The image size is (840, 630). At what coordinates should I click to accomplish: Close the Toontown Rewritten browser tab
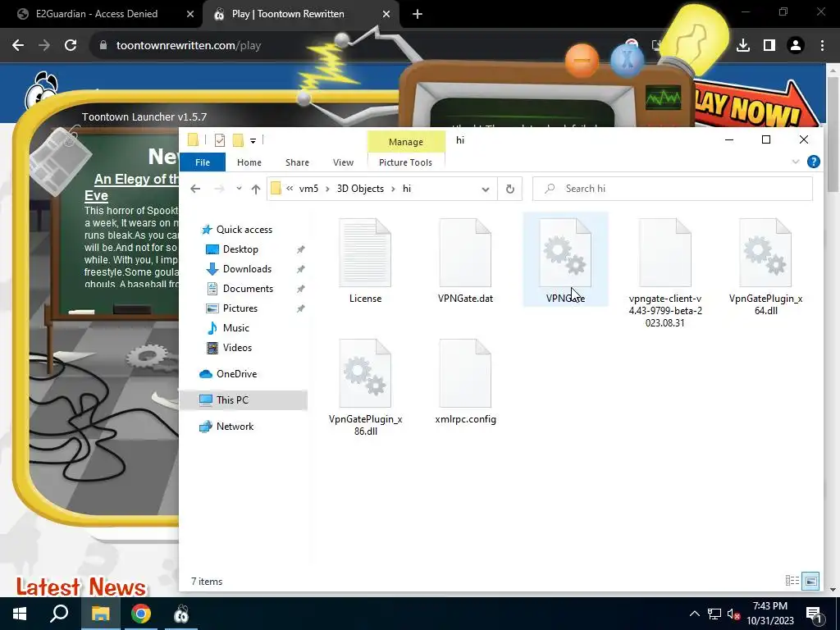(x=386, y=14)
